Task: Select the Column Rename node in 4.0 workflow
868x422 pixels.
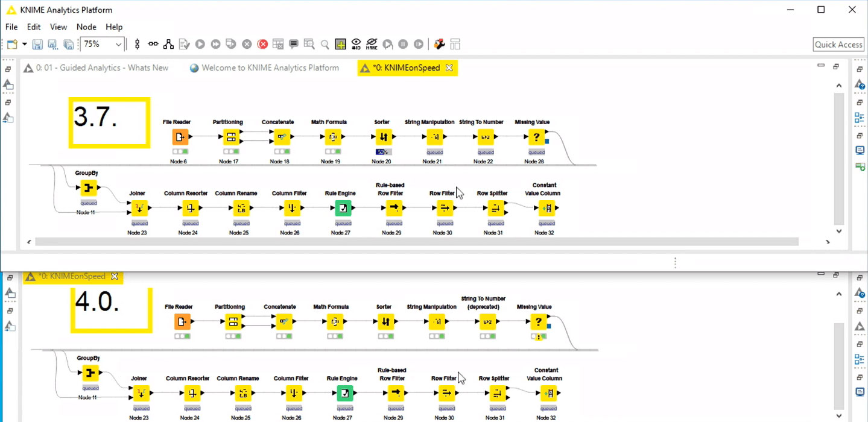Action: (242, 393)
